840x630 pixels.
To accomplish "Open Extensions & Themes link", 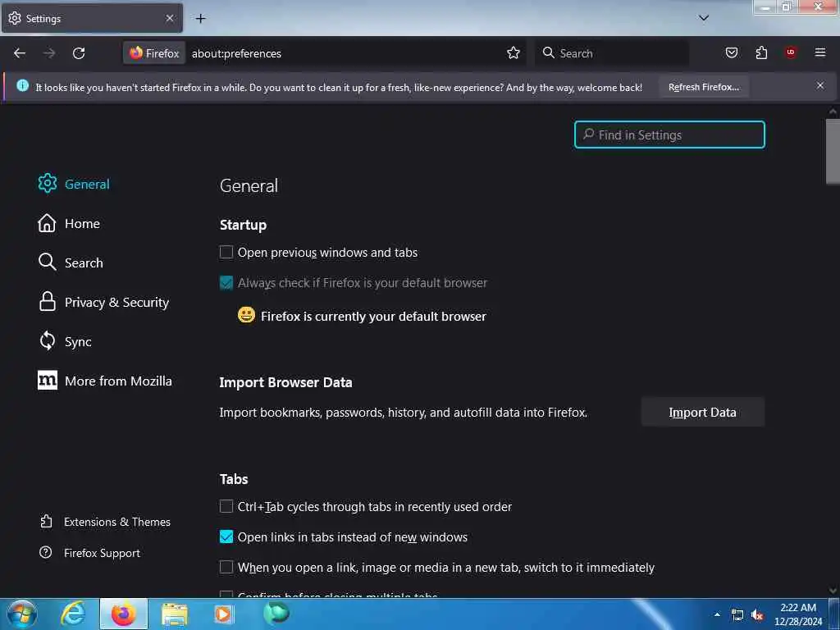I will (x=105, y=522).
